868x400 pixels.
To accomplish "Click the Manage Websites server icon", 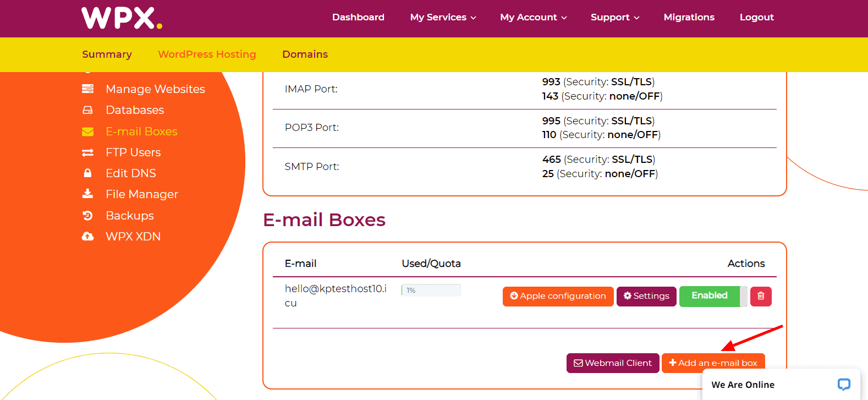I will pyautogui.click(x=87, y=89).
